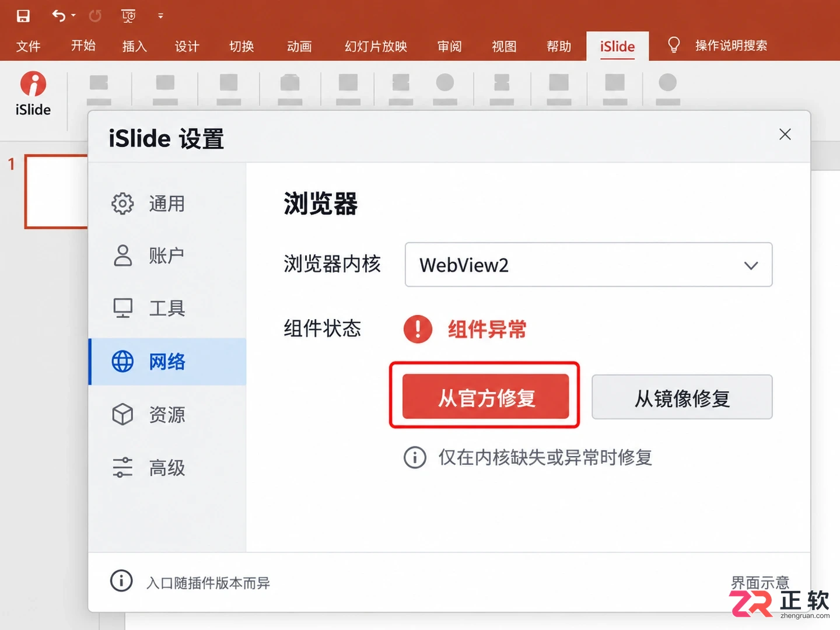Open the 切换 ribbon tab
This screenshot has width=840, height=630.
(242, 46)
